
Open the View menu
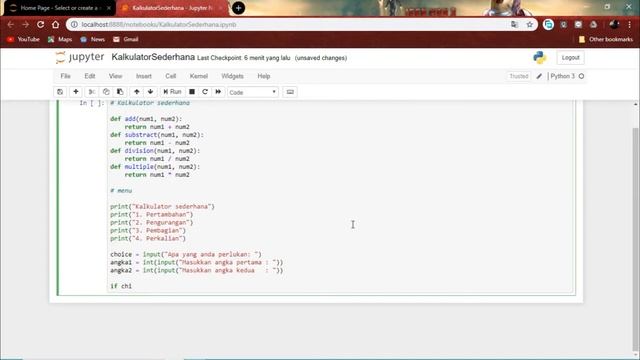pyautogui.click(x=116, y=76)
